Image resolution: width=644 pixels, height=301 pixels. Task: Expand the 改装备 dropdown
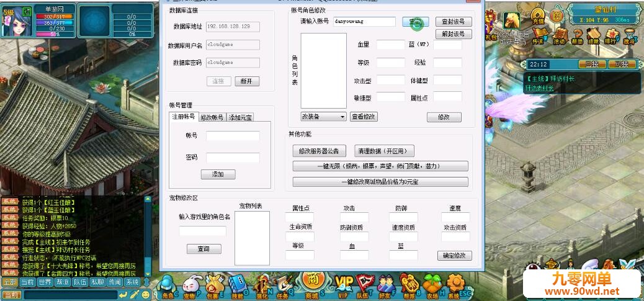tap(324, 117)
